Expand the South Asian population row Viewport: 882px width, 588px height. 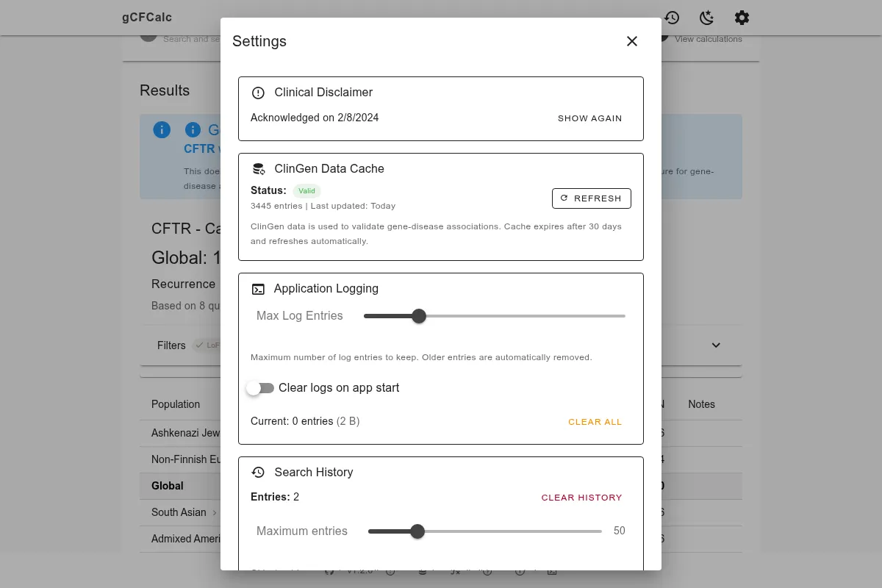pos(215,512)
